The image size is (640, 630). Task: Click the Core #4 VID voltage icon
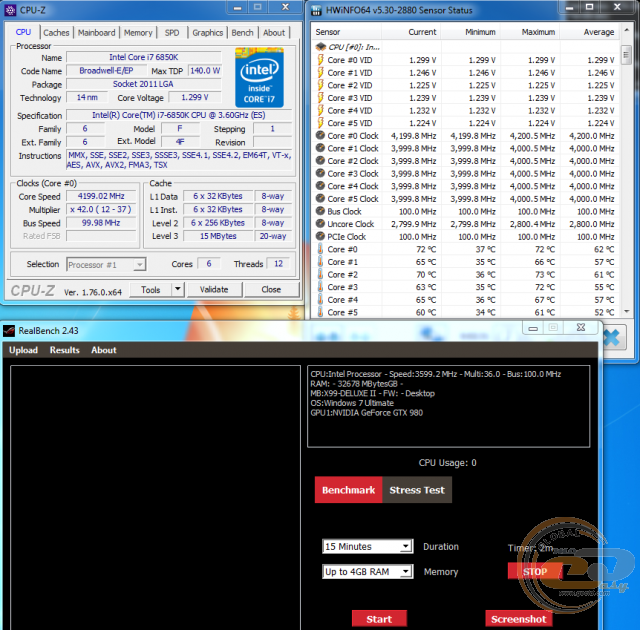[x=320, y=110]
